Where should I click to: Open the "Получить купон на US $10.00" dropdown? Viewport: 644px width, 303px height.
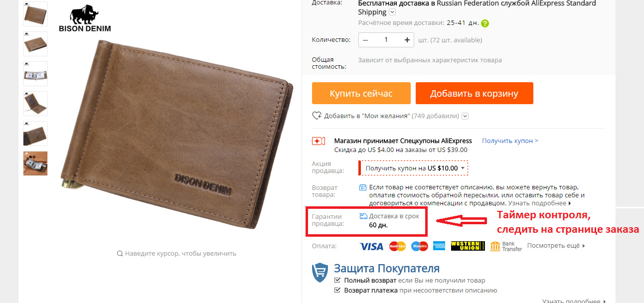click(413, 168)
